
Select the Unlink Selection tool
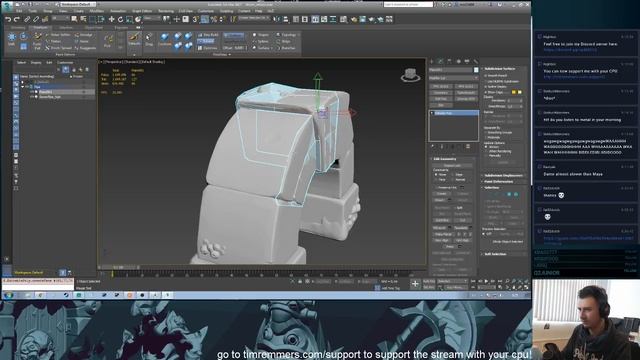click(36, 19)
